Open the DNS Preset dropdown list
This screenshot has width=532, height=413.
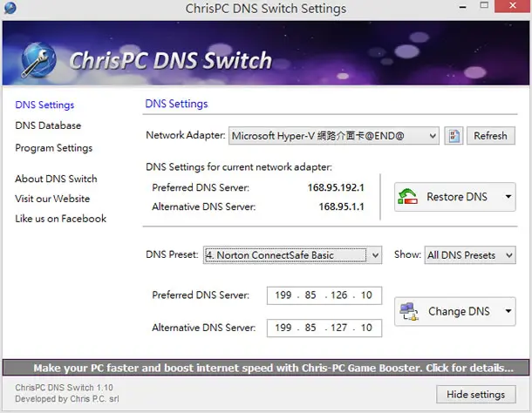tap(292, 255)
